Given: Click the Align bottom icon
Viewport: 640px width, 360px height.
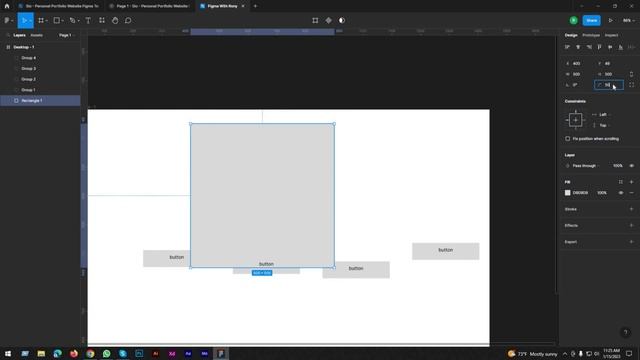Looking at the screenshot, I should 621,47.
